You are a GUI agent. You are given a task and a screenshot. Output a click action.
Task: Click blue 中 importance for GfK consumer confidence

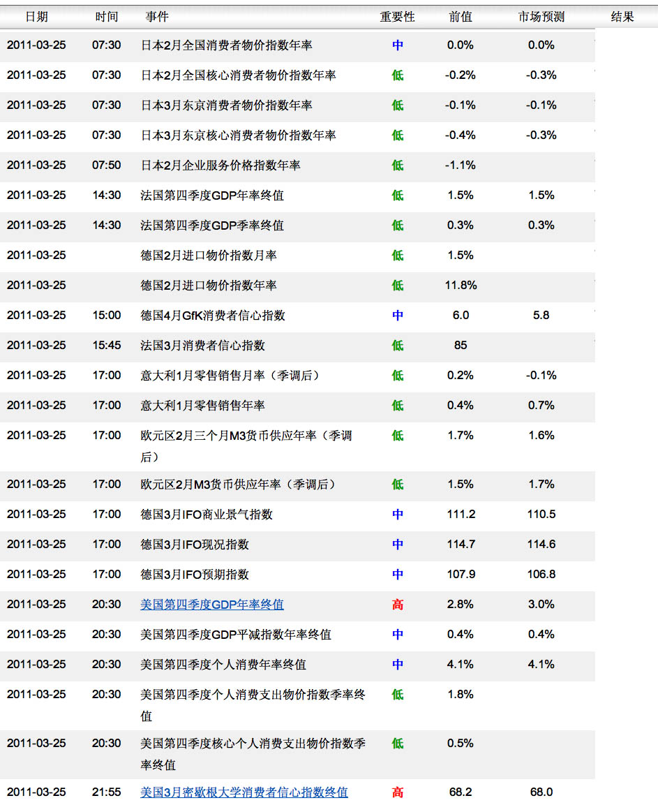(398, 316)
